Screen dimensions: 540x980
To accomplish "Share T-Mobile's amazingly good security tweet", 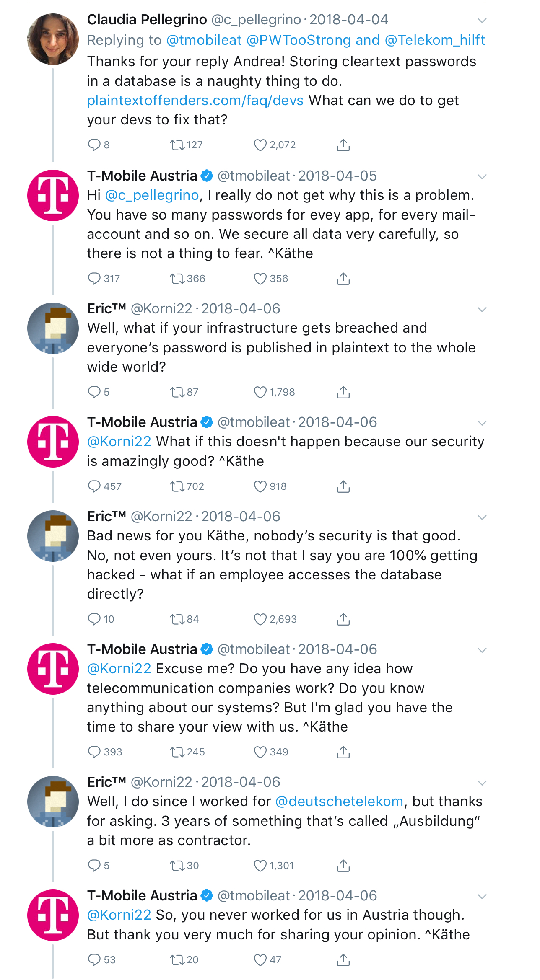I will tap(343, 486).
